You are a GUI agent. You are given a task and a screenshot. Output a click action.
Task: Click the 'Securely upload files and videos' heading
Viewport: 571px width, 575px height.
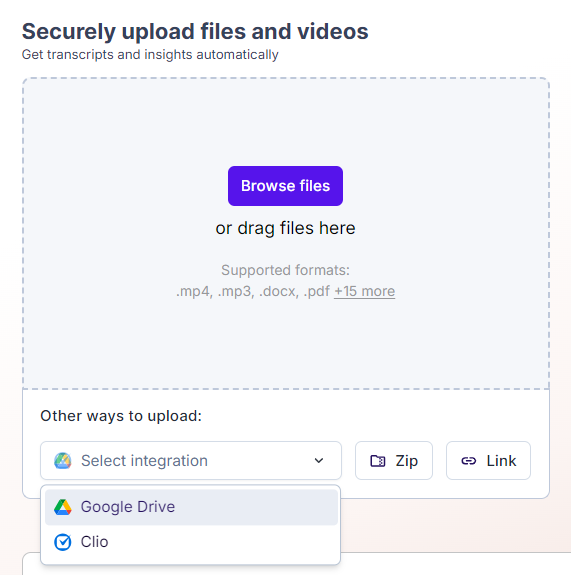click(195, 32)
